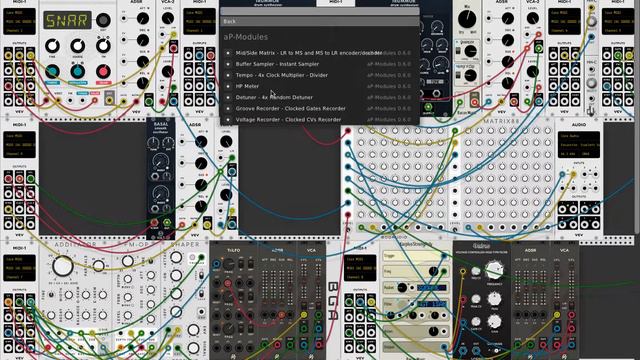The image size is (640, 360).
Task: Click large upper knob on BASAL module
Action: coord(161,160)
